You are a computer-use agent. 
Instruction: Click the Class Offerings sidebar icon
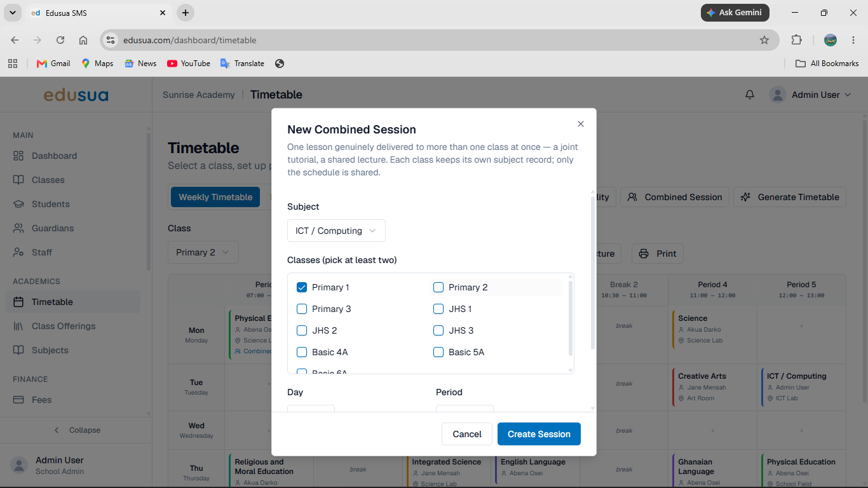click(x=18, y=326)
